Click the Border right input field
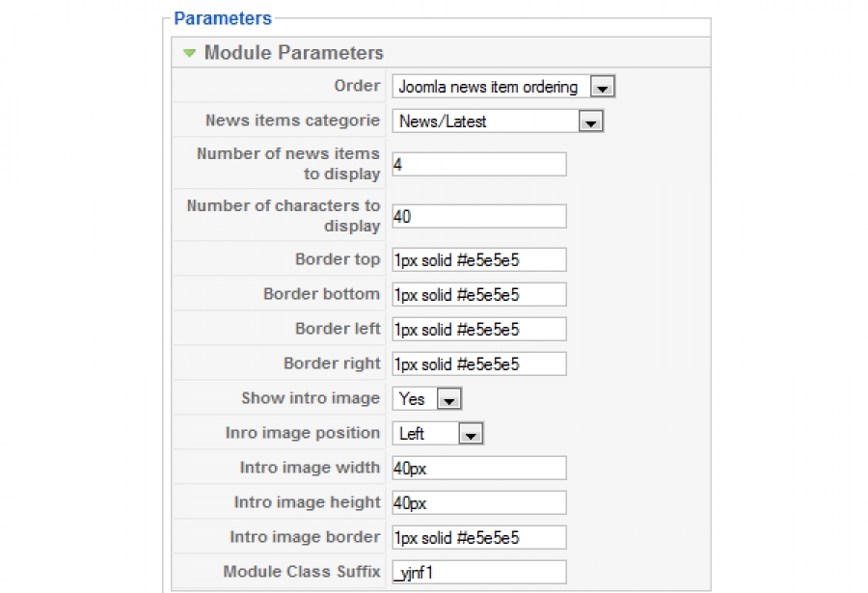 [478, 364]
